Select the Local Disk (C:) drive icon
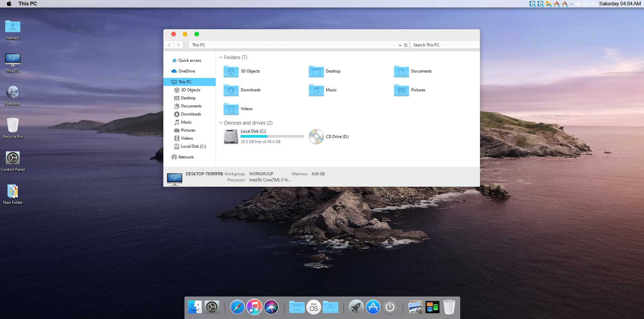The width and height of the screenshot is (644, 319). tap(231, 137)
